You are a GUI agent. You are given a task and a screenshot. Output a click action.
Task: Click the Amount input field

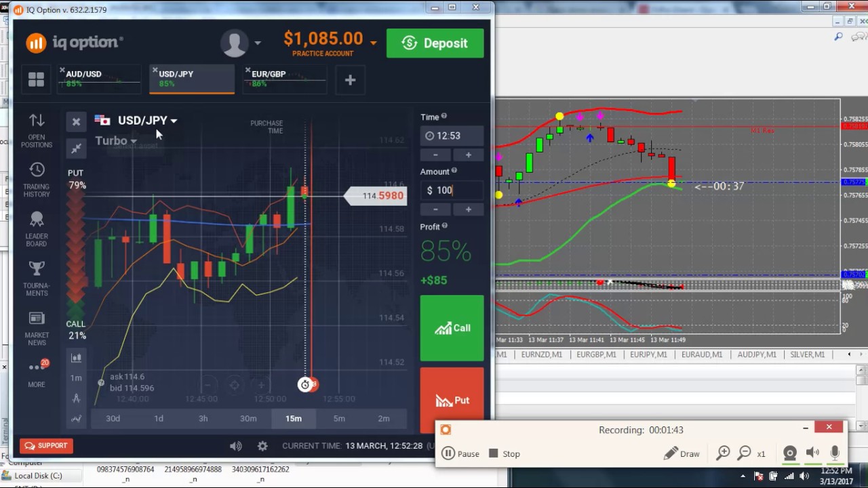tap(452, 190)
